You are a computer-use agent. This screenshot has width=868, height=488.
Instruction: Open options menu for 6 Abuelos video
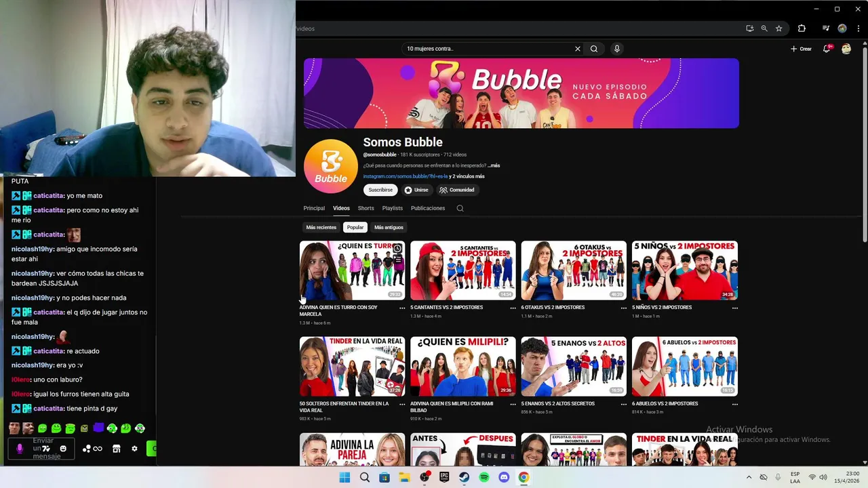tap(734, 404)
